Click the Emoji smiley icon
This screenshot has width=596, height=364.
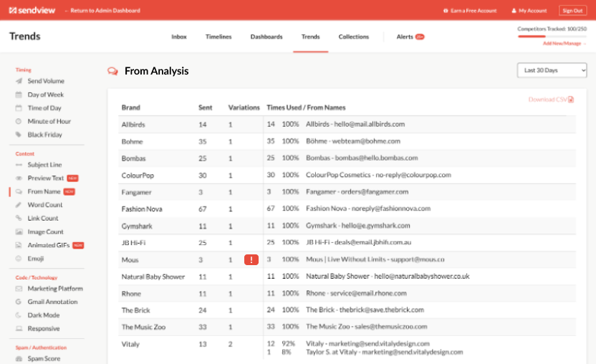[19, 258]
